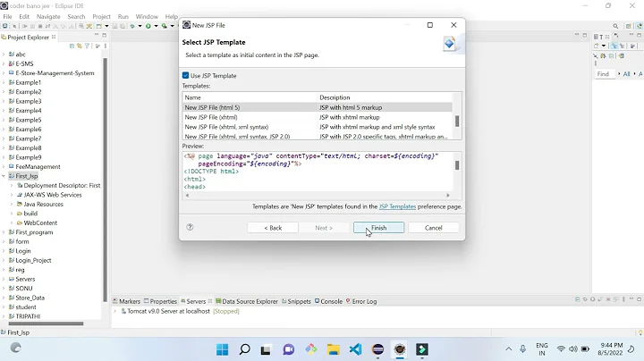The image size is (644, 361).
Task: Open the Project menu
Action: click(x=101, y=16)
